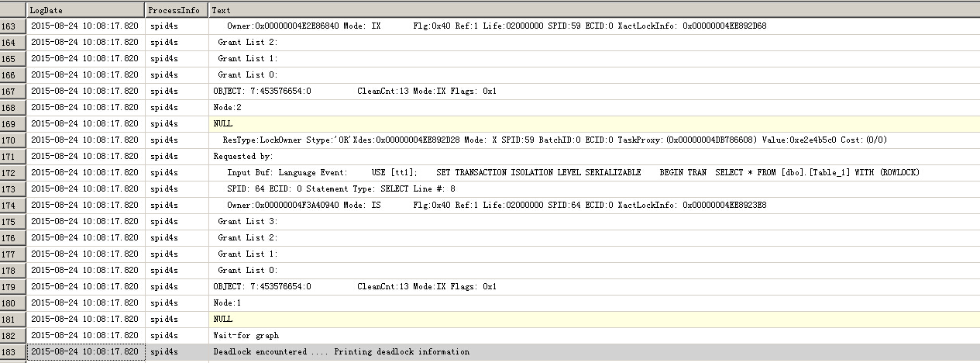
Task: Click the LogDate cell in row 163
Action: [x=86, y=26]
